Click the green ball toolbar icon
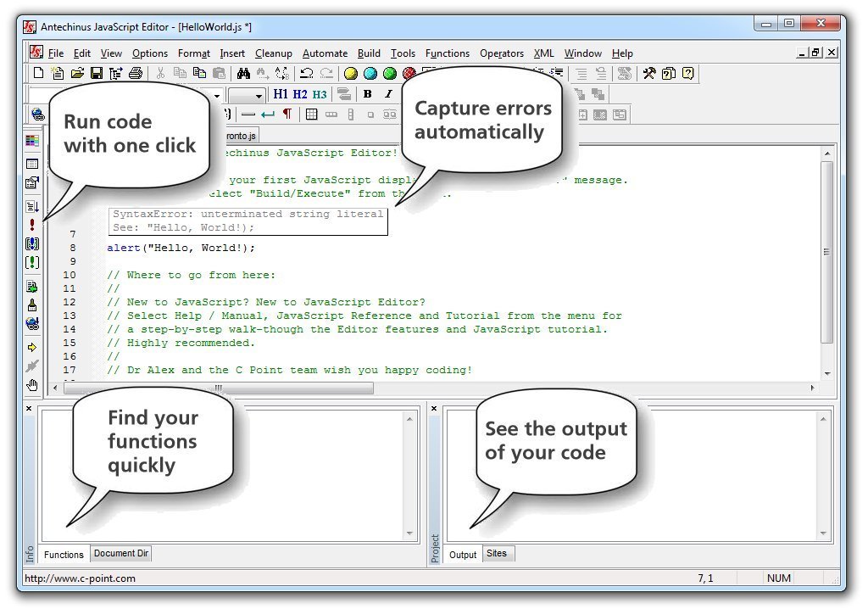Viewport: 868px width, 609px height. (x=390, y=73)
